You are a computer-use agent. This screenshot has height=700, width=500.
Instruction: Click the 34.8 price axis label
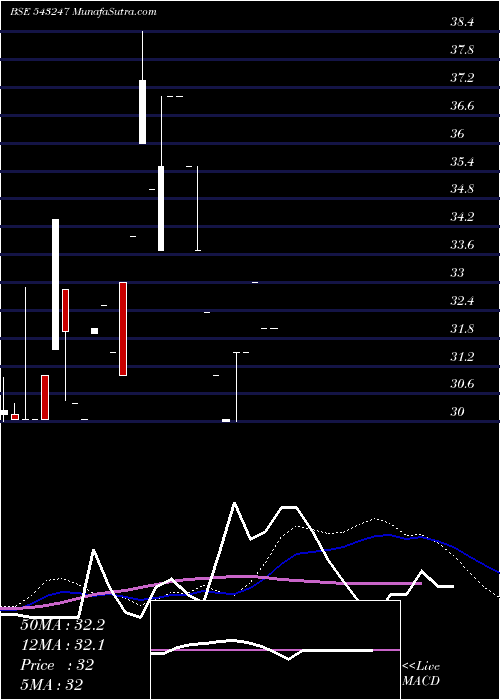coord(462,189)
